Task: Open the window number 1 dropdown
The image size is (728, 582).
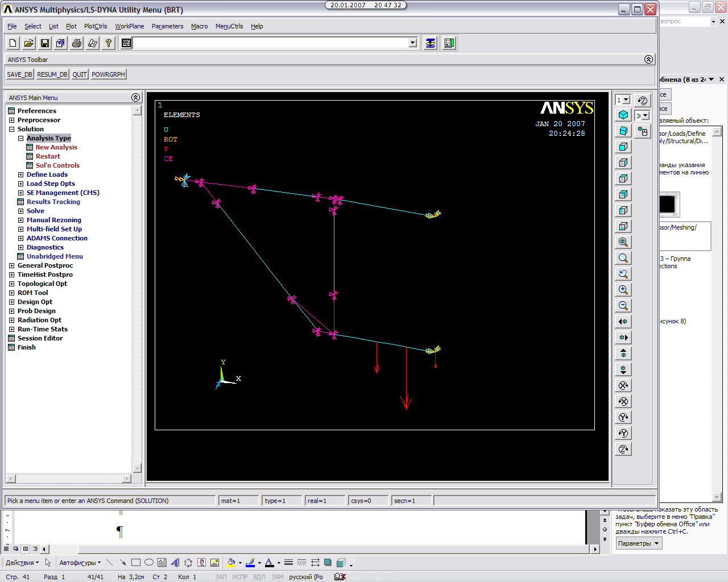Action: (x=626, y=100)
